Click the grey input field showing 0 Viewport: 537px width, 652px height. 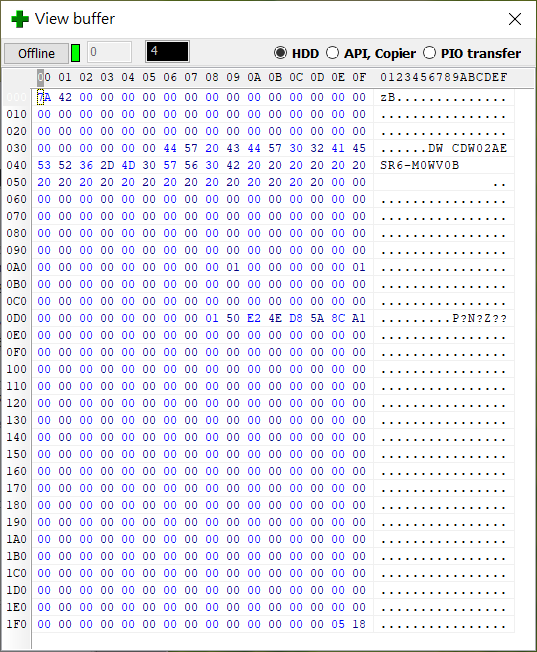(x=109, y=52)
